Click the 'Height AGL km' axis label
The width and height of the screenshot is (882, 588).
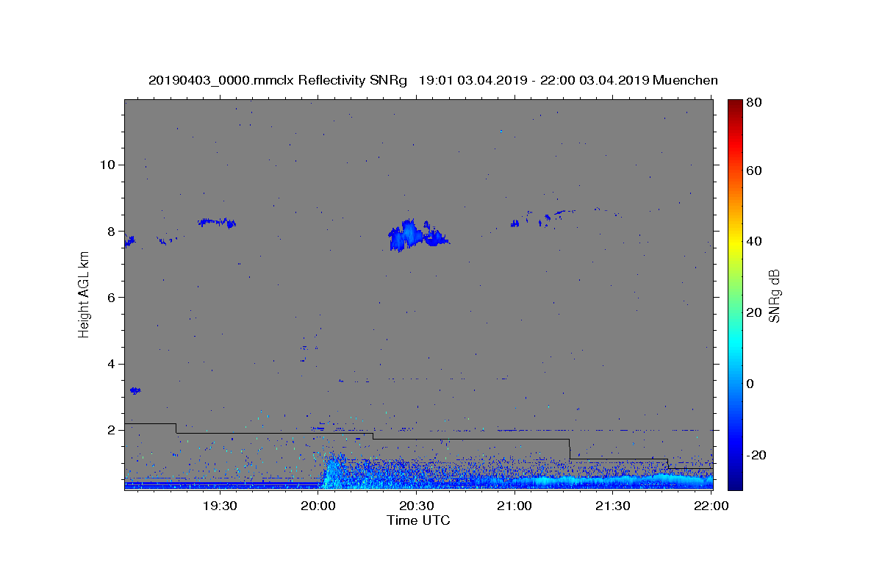(x=85, y=295)
